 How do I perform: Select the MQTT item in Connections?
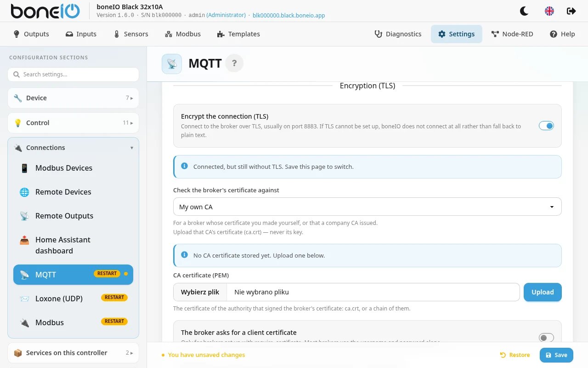(x=73, y=275)
